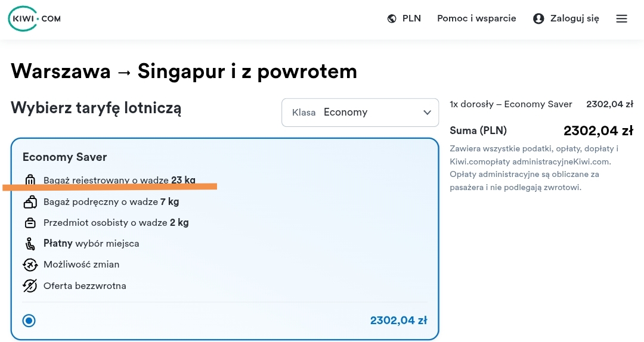This screenshot has width=644, height=342.
Task: Click the seat selection icon
Action: point(30,244)
